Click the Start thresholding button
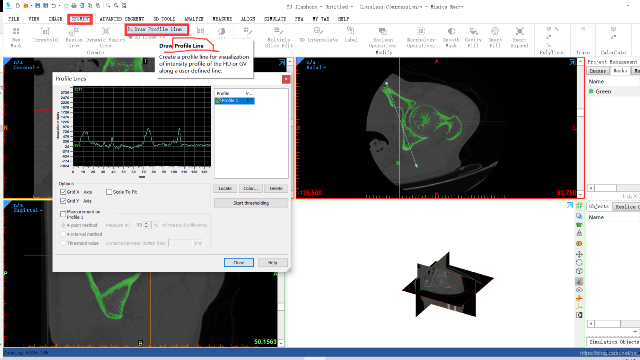Screen dimensions: 640x360 (x=251, y=203)
